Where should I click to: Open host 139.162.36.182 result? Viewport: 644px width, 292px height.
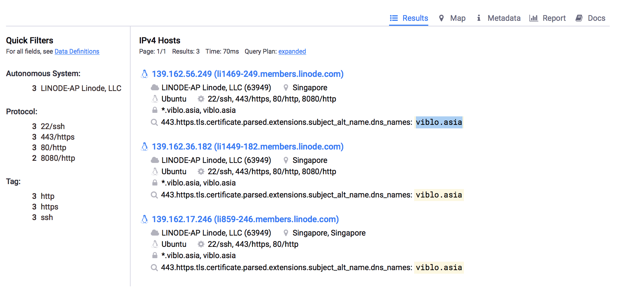click(248, 147)
